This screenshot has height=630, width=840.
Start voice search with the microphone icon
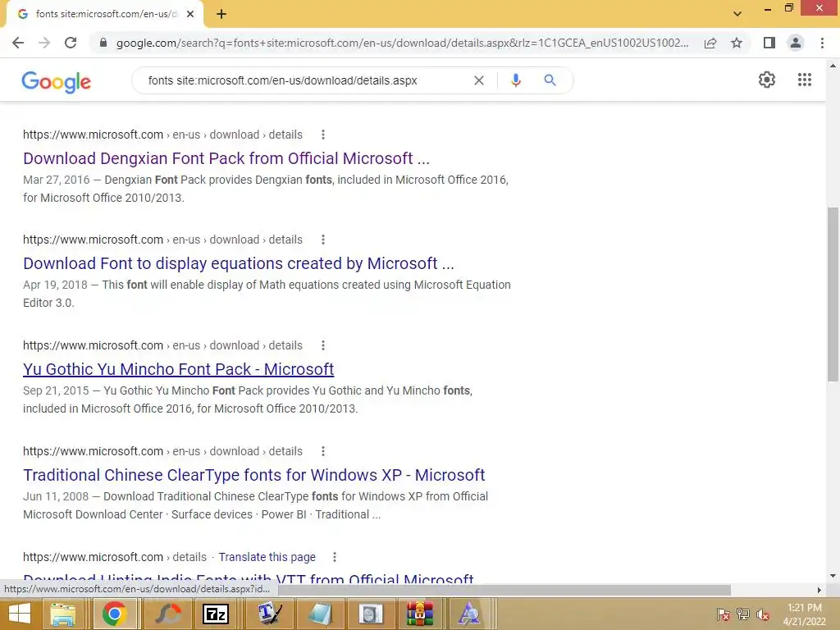(516, 80)
